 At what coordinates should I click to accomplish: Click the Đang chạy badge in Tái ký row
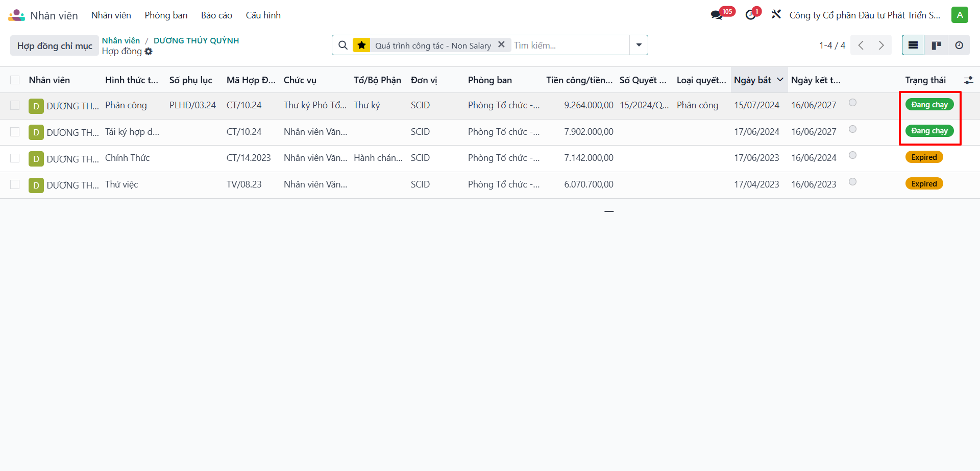click(x=929, y=131)
